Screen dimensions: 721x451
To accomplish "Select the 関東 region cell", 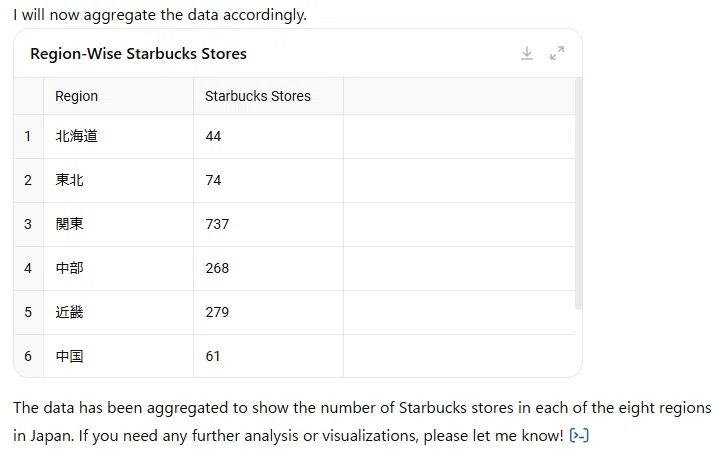I will click(x=119, y=224).
